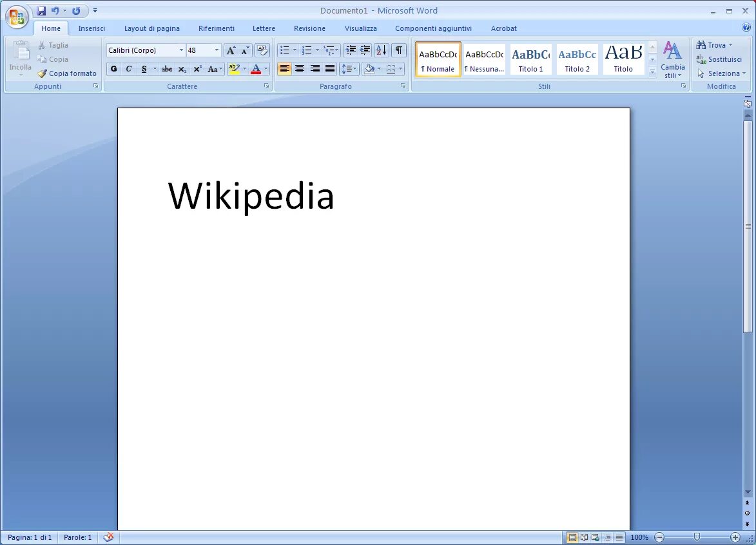Undo the last action
Screen dimensions: 756x545
coord(55,10)
